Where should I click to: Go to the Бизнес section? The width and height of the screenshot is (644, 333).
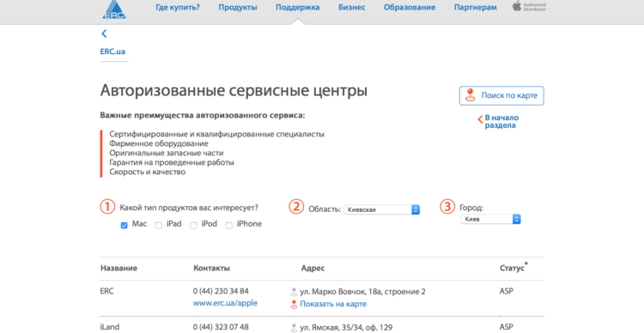tap(352, 8)
